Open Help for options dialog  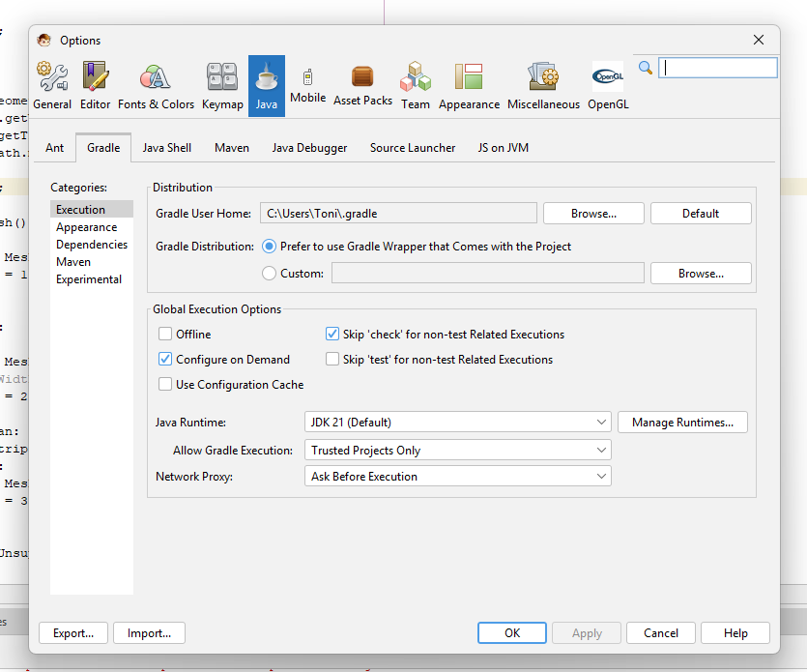pos(735,633)
